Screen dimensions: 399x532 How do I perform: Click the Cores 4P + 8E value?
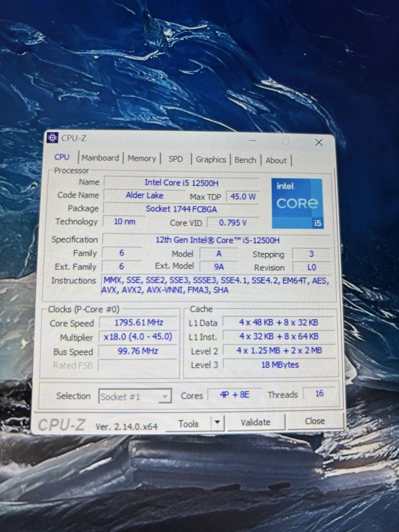tap(235, 395)
